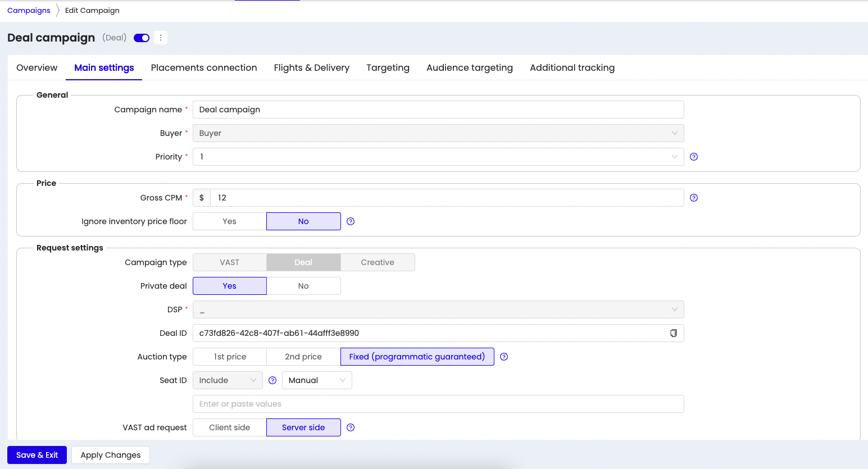Go to the Targeting tab
This screenshot has height=469, width=868.
pos(388,67)
